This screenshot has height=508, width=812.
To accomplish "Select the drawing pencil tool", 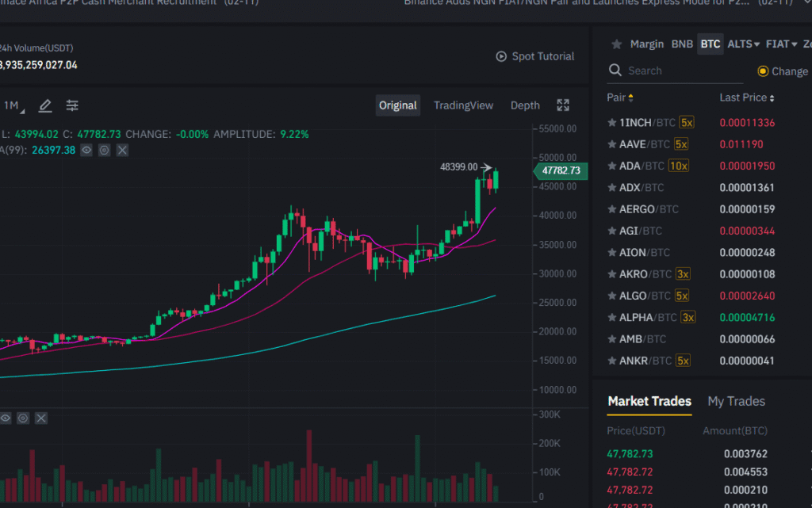I will point(45,105).
